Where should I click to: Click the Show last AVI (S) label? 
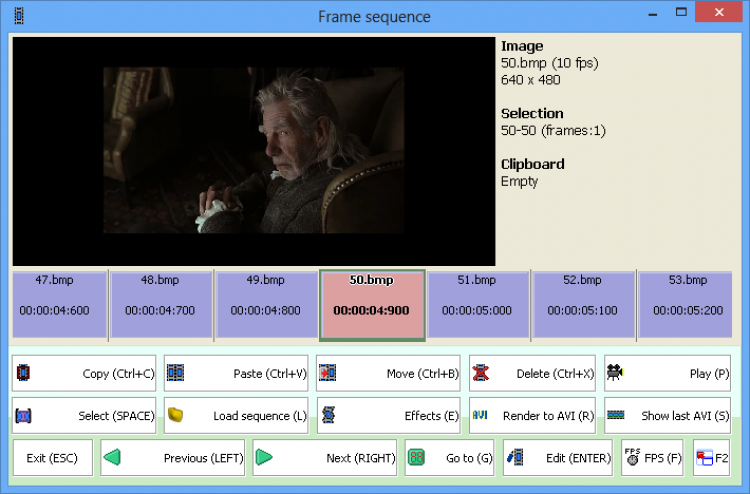click(x=685, y=416)
